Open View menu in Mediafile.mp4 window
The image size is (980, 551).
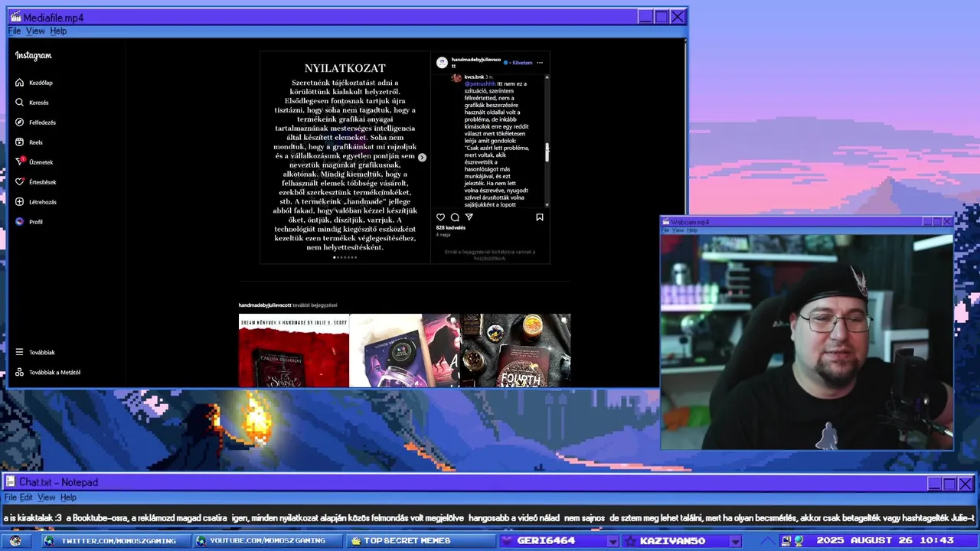point(36,31)
